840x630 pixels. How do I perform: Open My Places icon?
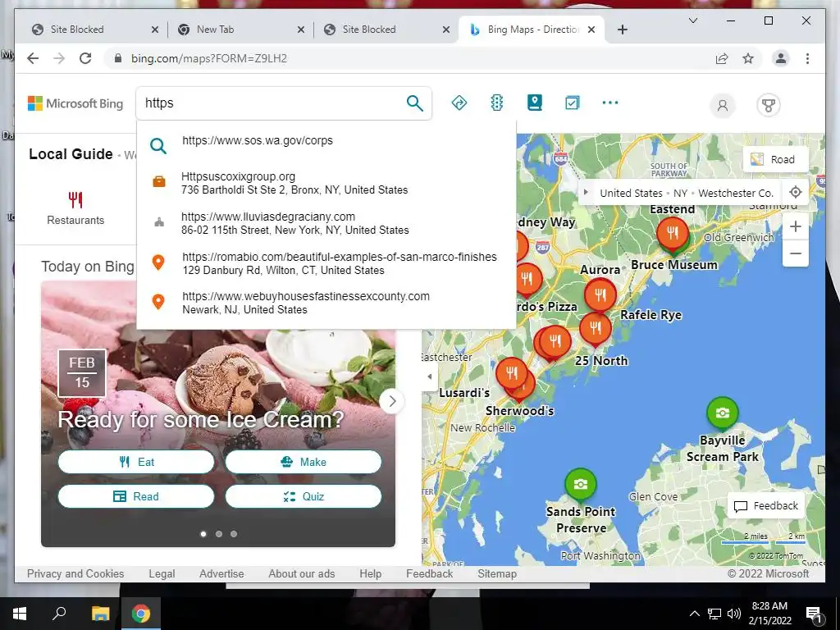pos(535,103)
